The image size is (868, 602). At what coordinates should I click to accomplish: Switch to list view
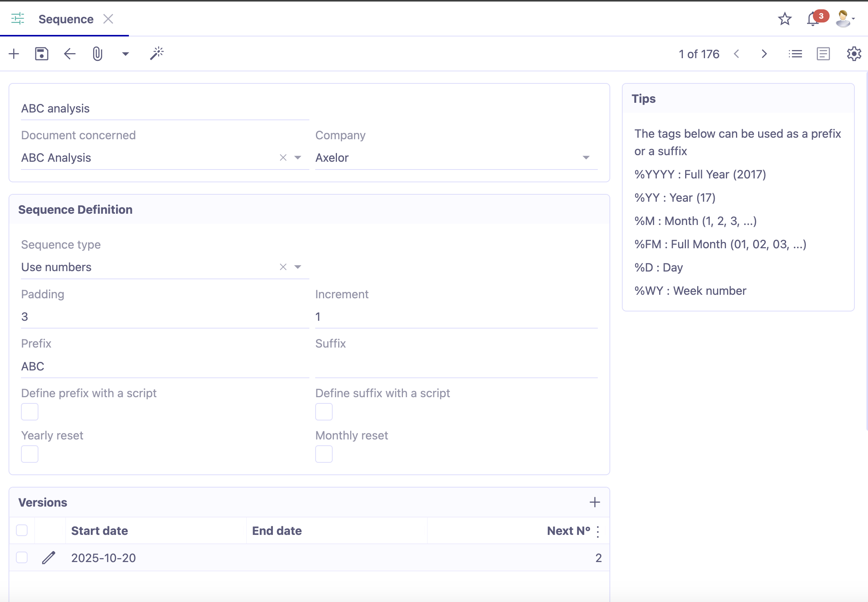click(x=795, y=54)
